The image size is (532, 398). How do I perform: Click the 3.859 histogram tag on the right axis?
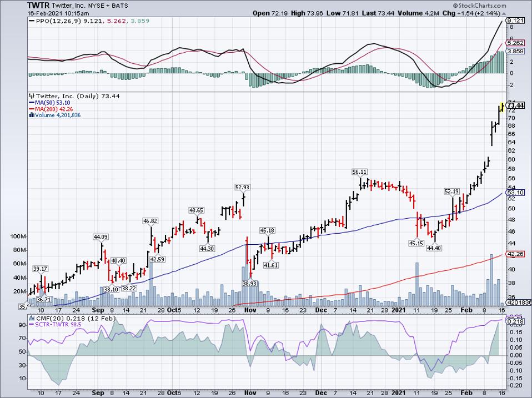point(516,51)
